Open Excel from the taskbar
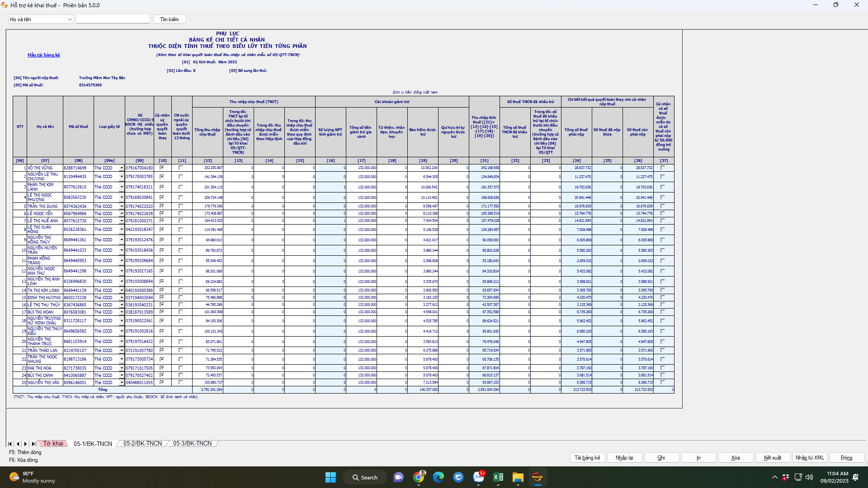868x488 pixels. (x=498, y=477)
